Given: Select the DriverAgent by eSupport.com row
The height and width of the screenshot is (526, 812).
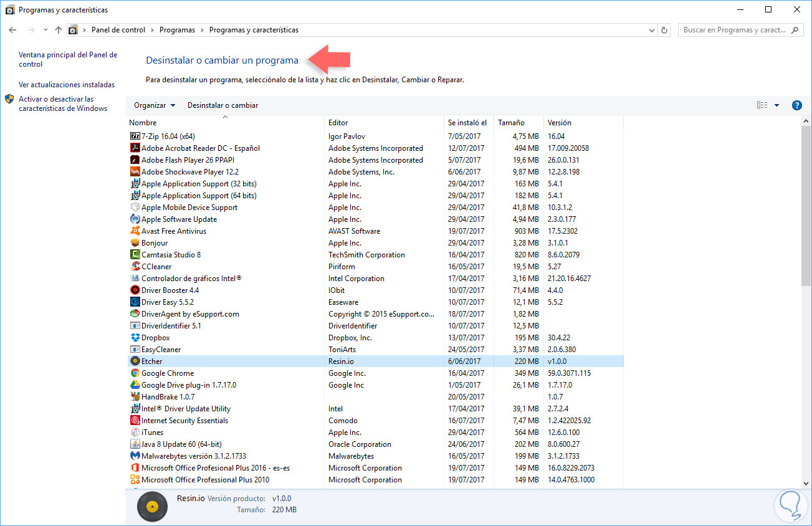Looking at the screenshot, I should [x=375, y=313].
